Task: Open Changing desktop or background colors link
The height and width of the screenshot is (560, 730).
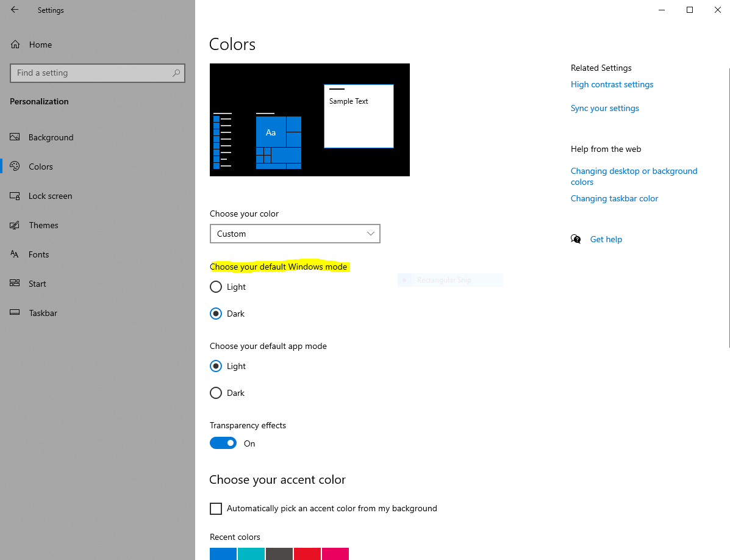Action: click(x=634, y=176)
